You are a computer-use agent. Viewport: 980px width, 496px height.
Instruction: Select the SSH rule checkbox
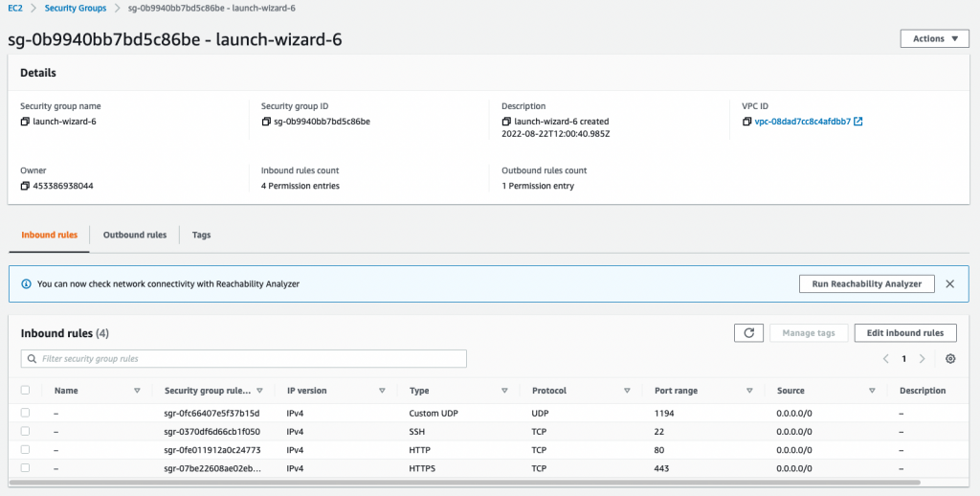tap(25, 431)
